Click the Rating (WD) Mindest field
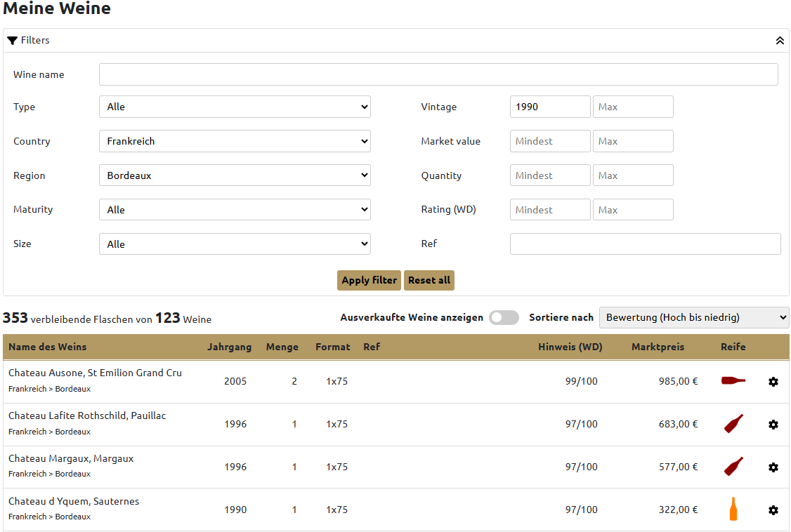 pyautogui.click(x=550, y=210)
